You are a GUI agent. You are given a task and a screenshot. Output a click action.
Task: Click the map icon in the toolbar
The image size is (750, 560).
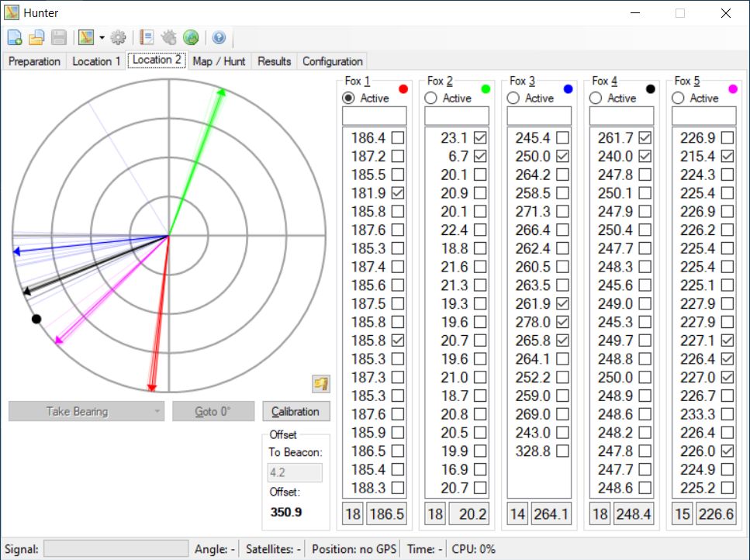(x=86, y=37)
